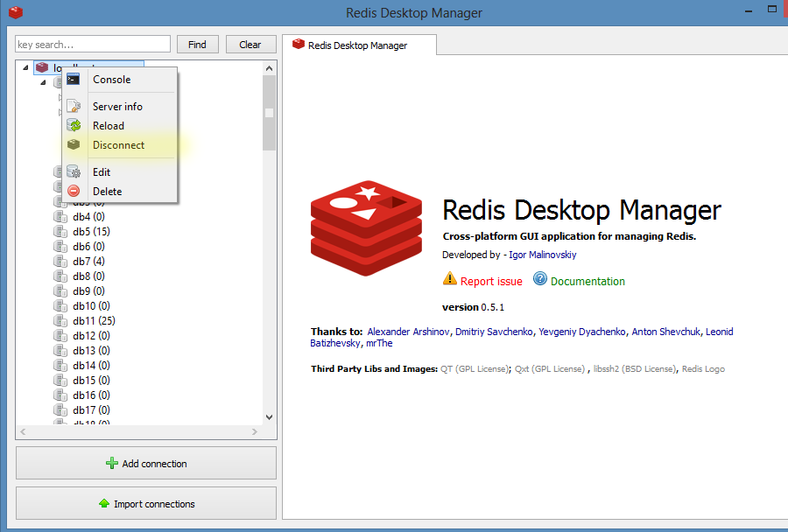Click the Server info document icon
This screenshot has width=788, height=532.
pyautogui.click(x=74, y=106)
